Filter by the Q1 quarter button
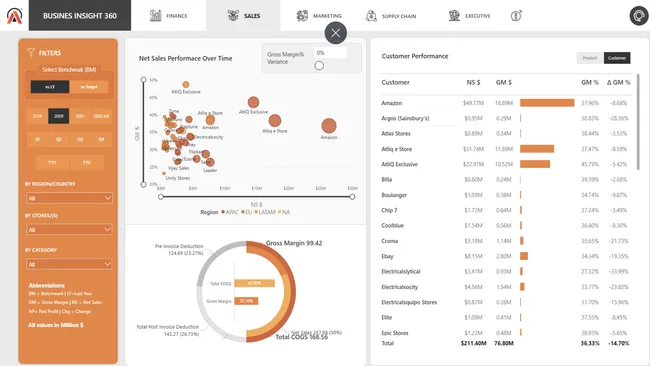This screenshot has height=366, width=650. [37, 139]
